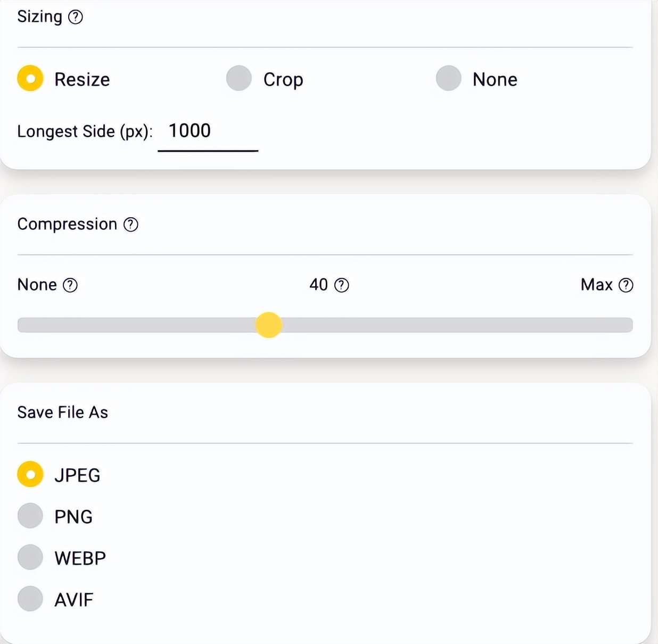Open the Compression help tooltip icon
Screen dimensions: 658x644
[x=131, y=225]
